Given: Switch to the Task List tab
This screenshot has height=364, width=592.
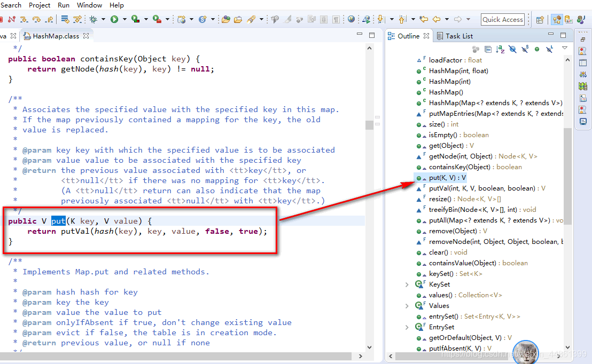Looking at the screenshot, I should pyautogui.click(x=455, y=36).
